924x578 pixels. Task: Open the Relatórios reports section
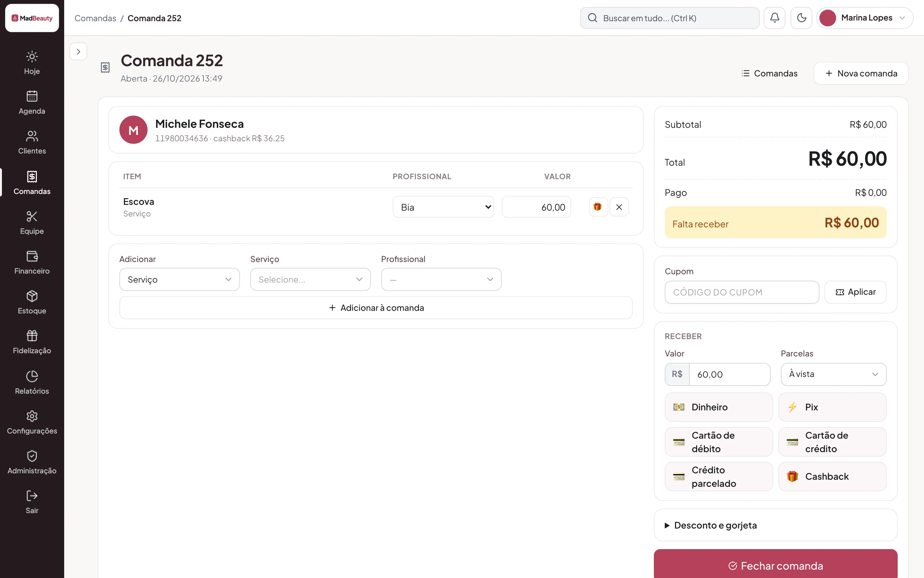32,383
